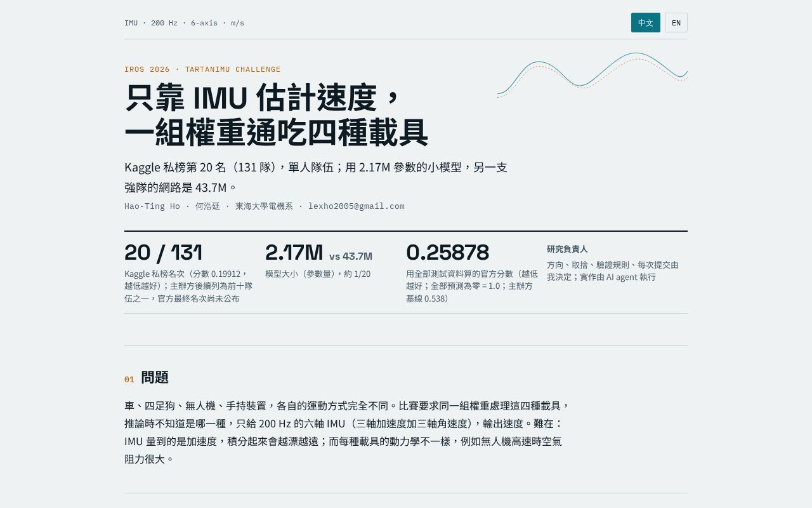Click the main headline 只靠 IMU 估計速度
This screenshot has height=508, width=812.
click(263, 98)
